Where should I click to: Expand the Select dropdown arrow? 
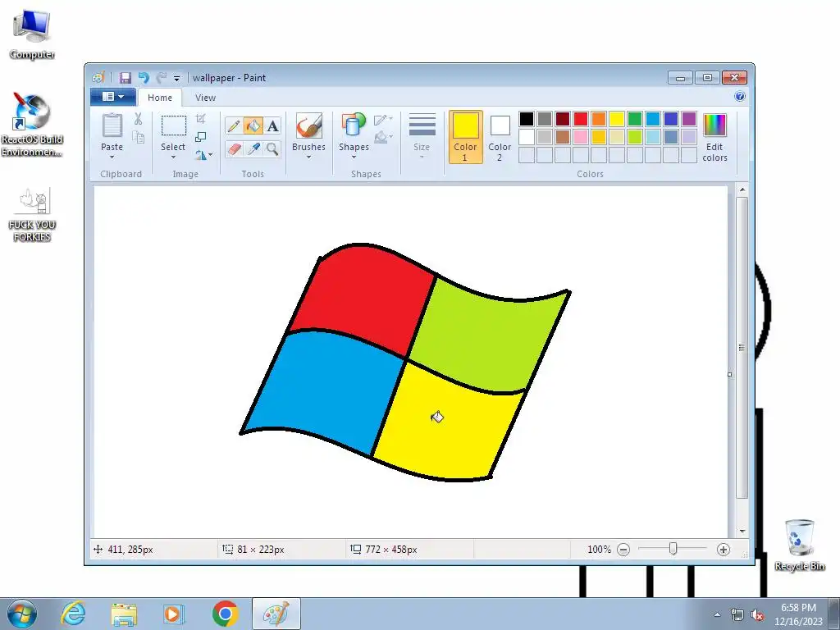pos(173,157)
